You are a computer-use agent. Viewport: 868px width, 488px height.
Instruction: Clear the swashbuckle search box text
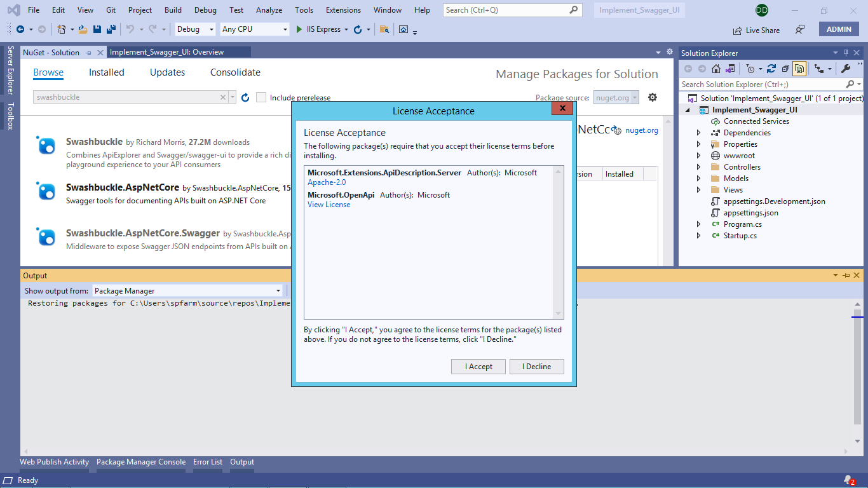pos(223,97)
